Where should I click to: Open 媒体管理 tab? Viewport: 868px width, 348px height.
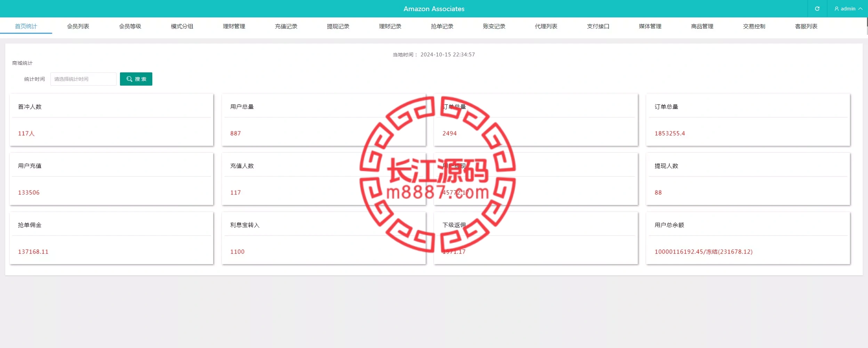(x=650, y=26)
